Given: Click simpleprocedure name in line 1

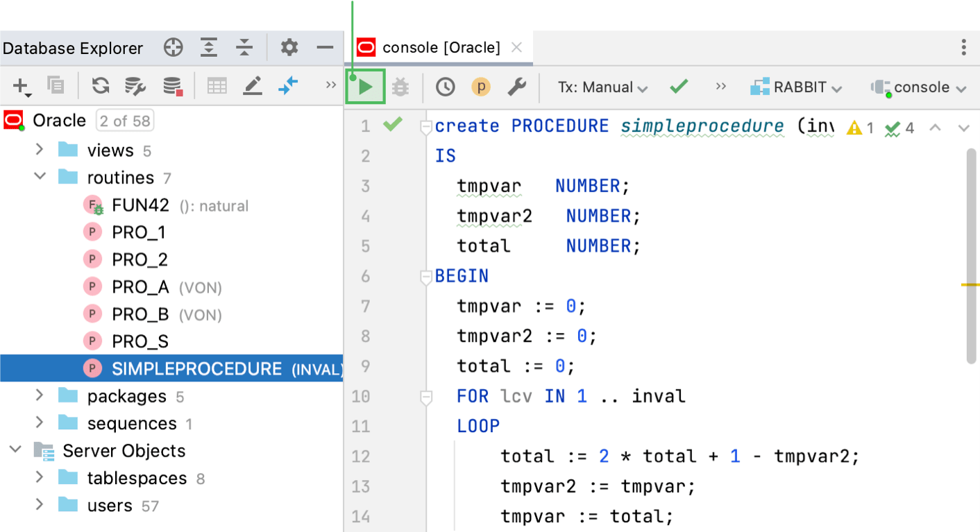Looking at the screenshot, I should (702, 126).
